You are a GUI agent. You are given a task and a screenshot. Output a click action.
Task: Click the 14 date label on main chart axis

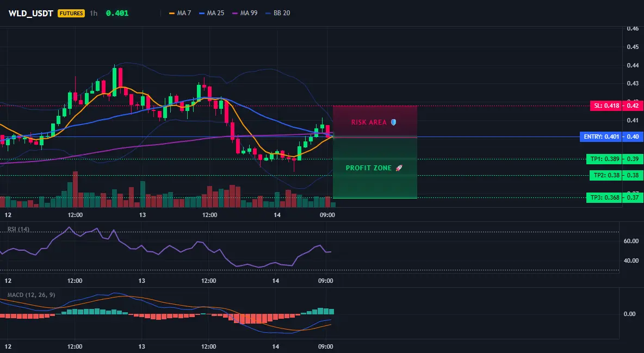(277, 215)
